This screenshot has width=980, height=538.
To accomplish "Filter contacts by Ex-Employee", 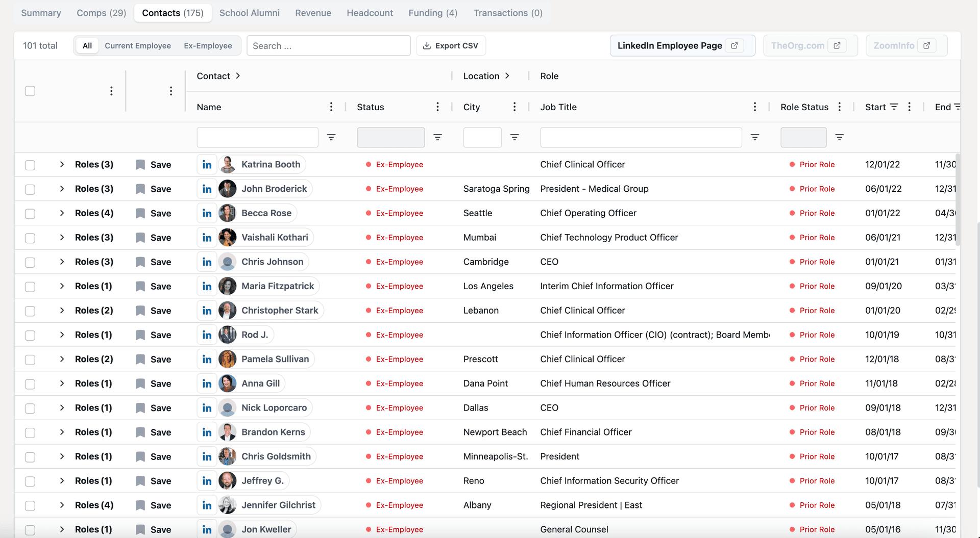I will pyautogui.click(x=208, y=46).
